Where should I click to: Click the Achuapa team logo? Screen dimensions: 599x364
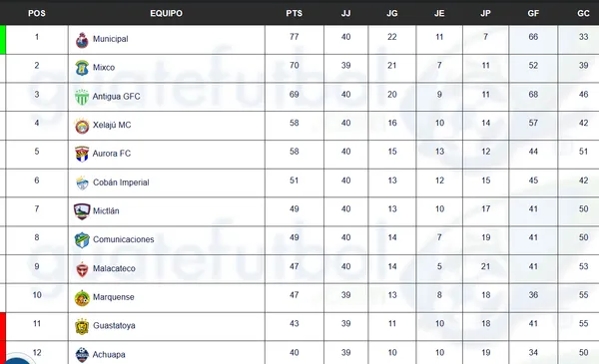pos(82,355)
